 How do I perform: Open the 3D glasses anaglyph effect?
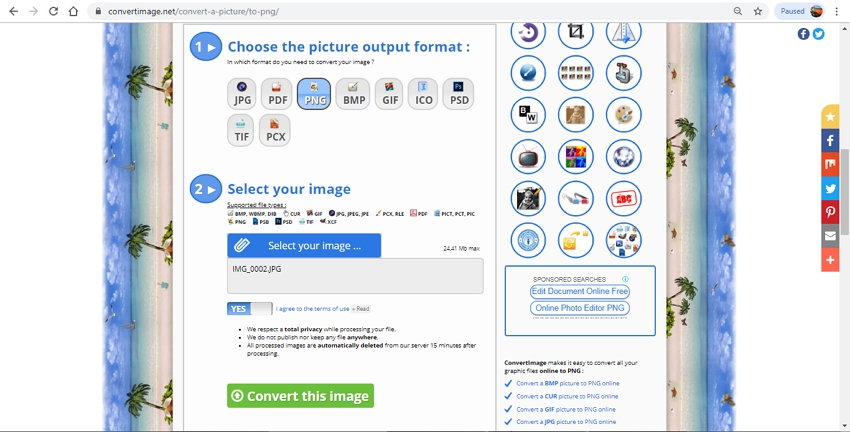click(x=576, y=198)
